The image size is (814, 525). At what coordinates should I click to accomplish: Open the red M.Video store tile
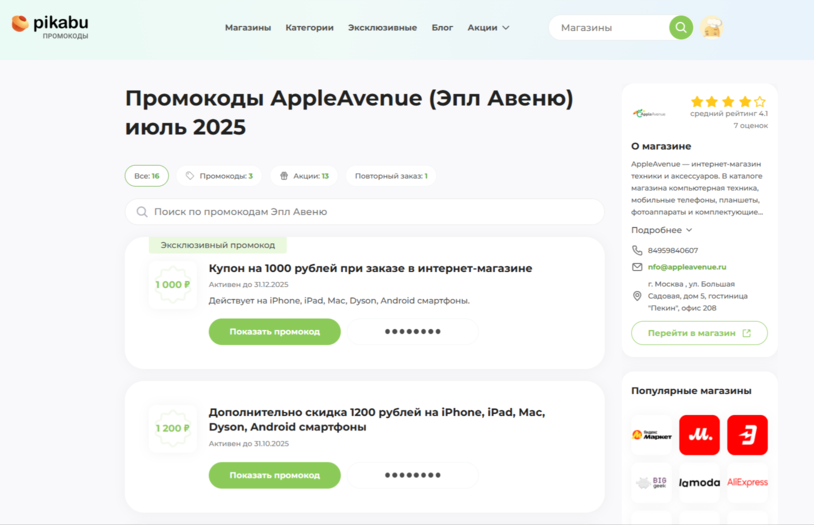tap(699, 435)
